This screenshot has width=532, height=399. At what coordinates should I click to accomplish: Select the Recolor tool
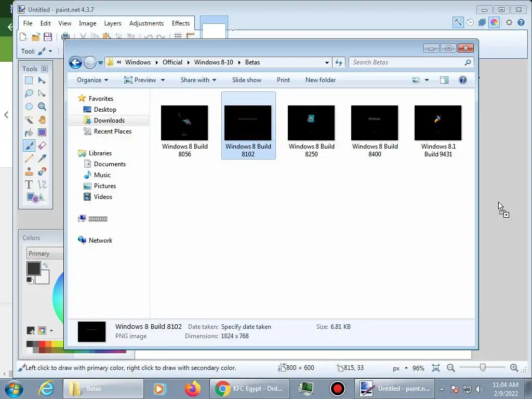(42, 171)
